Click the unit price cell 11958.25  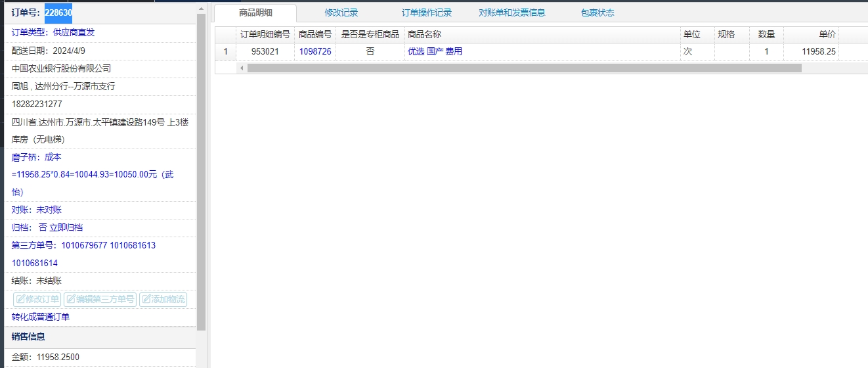(x=811, y=51)
